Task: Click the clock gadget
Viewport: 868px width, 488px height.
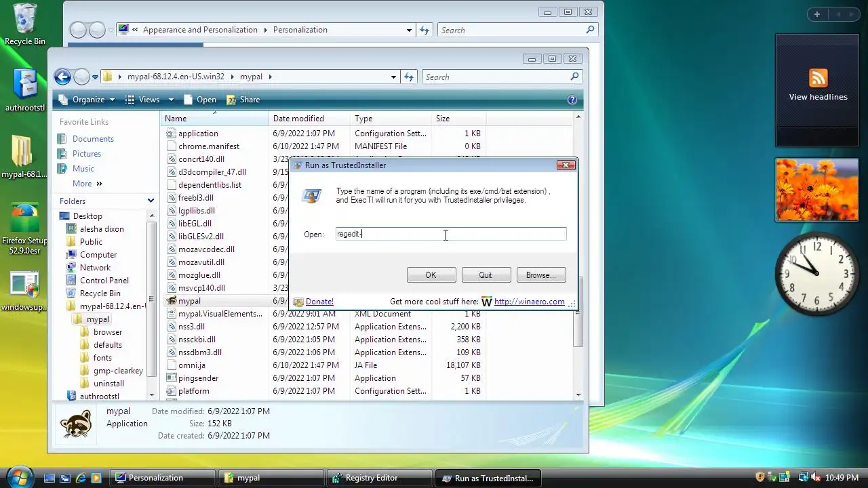Action: point(816,274)
